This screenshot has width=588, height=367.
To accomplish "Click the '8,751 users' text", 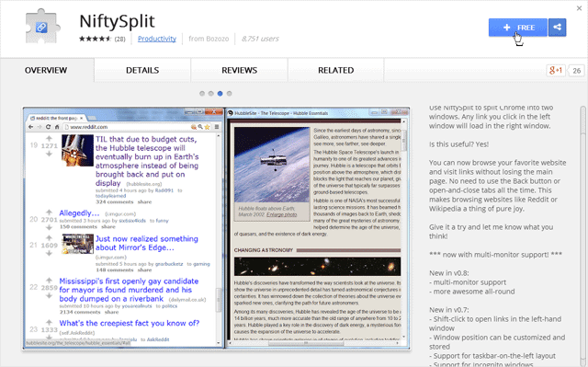I will (x=260, y=39).
